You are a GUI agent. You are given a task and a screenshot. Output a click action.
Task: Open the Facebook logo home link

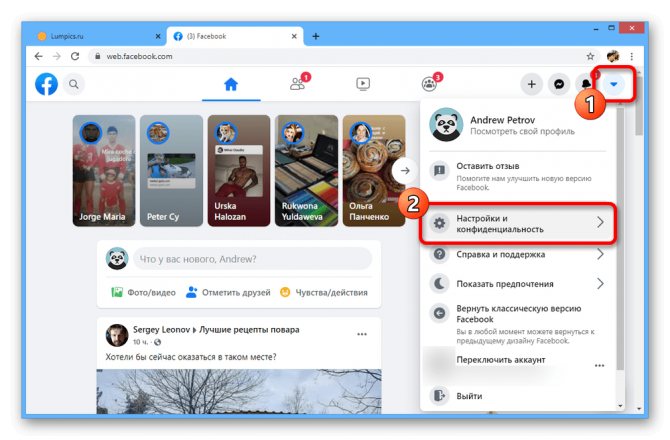point(46,84)
